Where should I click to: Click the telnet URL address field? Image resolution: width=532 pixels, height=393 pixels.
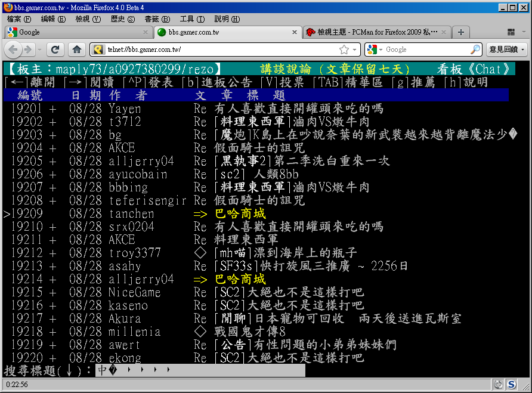[221, 49]
